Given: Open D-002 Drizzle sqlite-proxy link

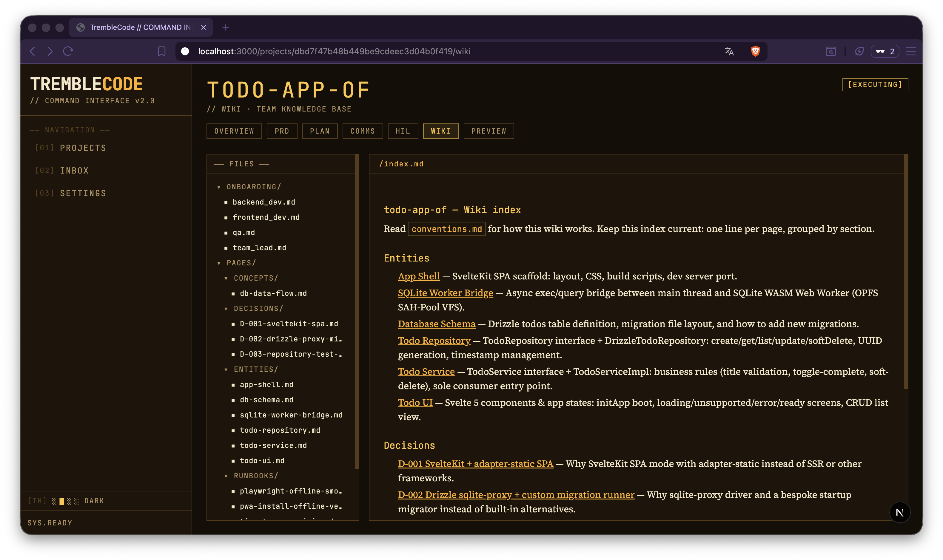Looking at the screenshot, I should click(x=516, y=495).
